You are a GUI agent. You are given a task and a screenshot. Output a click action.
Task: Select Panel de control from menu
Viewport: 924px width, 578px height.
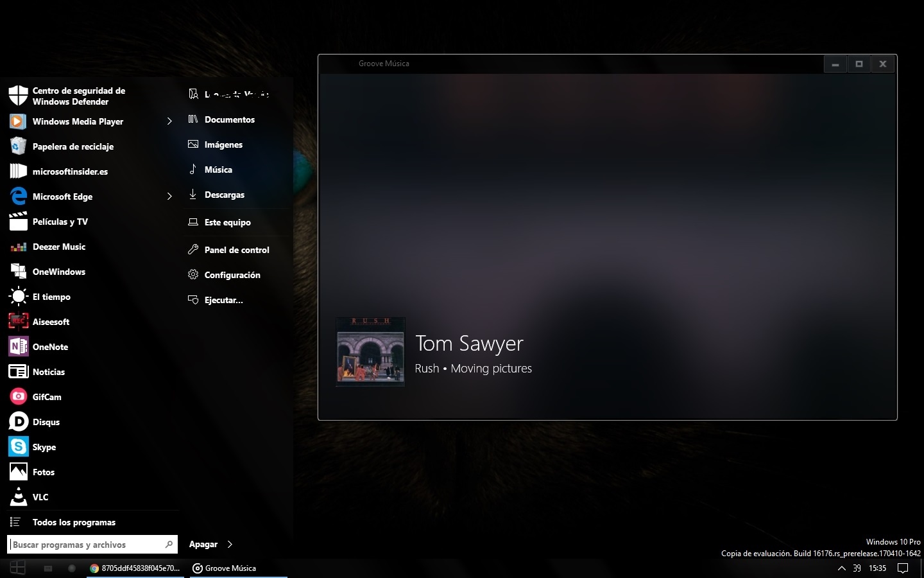236,250
